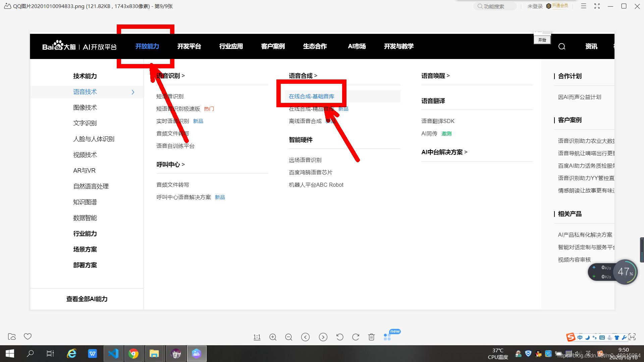Select 知识图谱 in sidebar
This screenshot has height=362, width=644.
85,202
